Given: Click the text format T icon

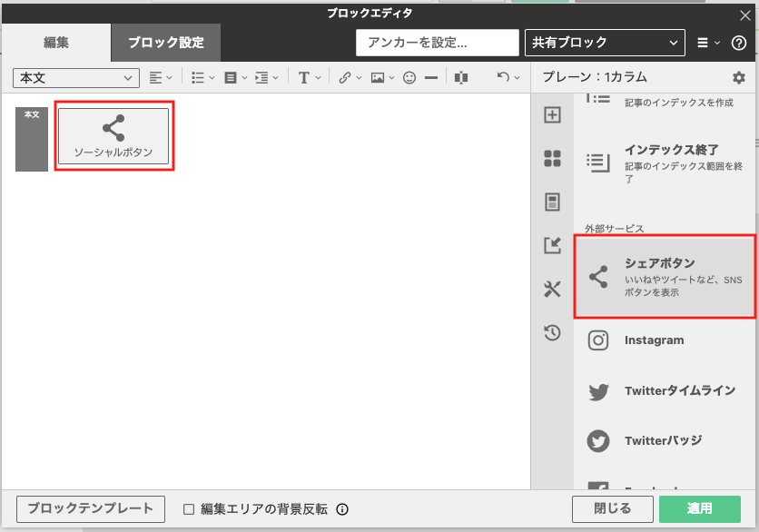Looking at the screenshot, I should (x=304, y=77).
